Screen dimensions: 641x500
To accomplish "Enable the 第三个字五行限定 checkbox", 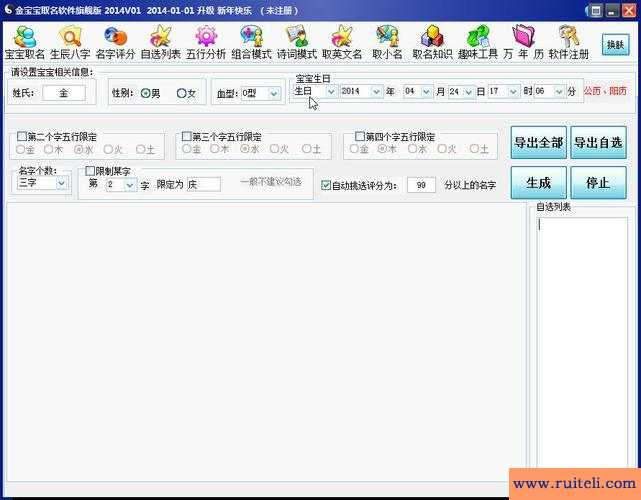I will pos(186,136).
